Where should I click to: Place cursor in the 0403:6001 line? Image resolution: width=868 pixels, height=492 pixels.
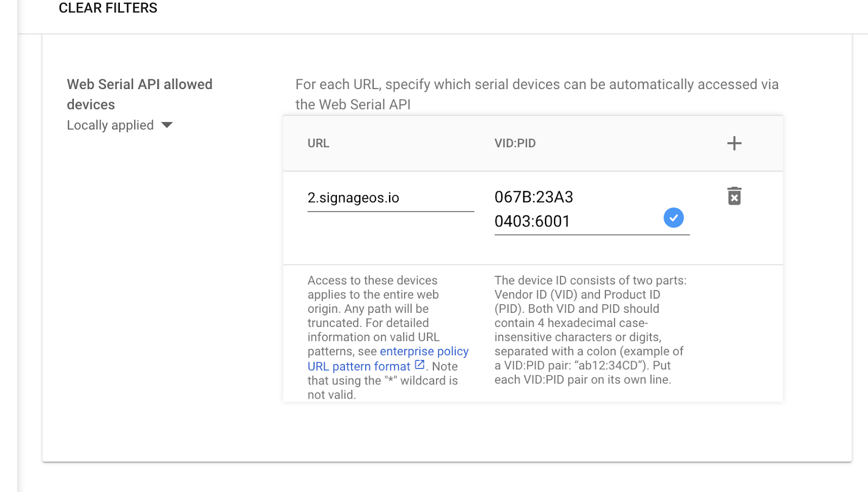pos(532,222)
